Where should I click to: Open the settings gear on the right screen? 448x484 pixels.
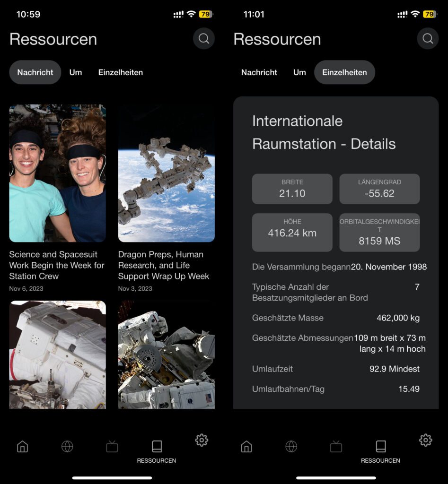pos(425,440)
